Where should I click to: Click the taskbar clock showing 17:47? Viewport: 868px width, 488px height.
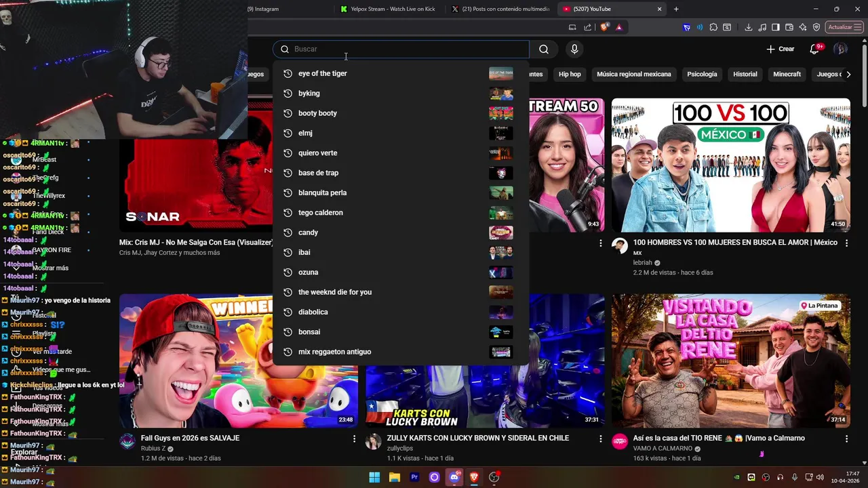846,477
